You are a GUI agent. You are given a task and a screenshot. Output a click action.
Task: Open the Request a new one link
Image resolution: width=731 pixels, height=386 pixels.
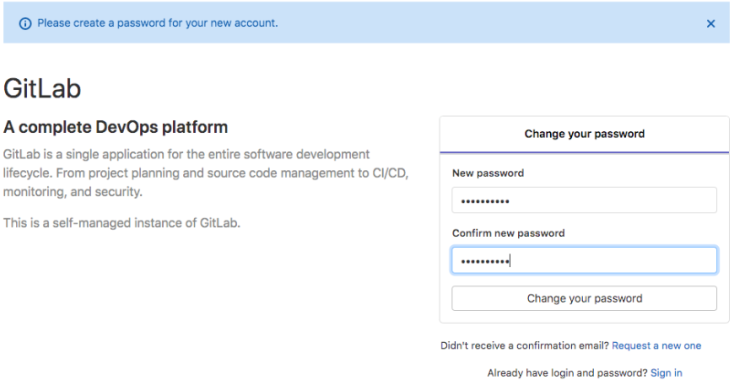656,345
